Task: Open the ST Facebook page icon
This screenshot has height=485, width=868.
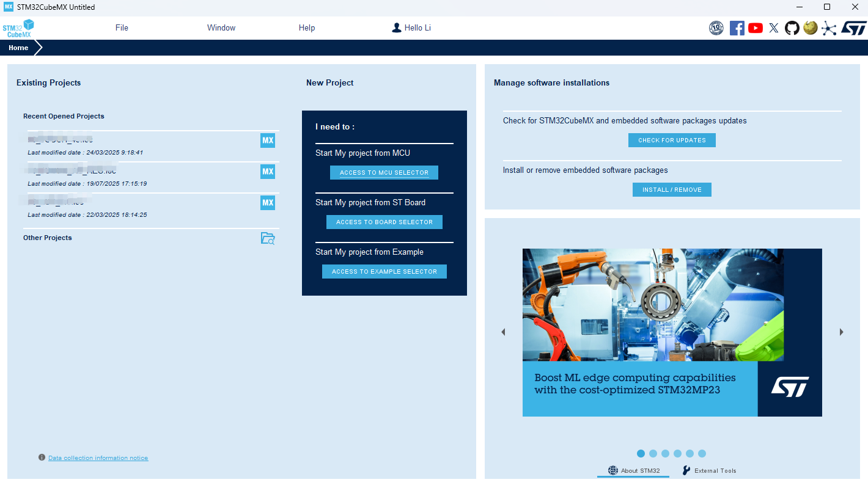Action: (737, 27)
